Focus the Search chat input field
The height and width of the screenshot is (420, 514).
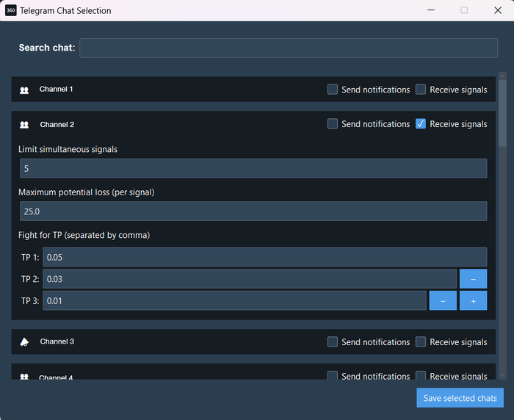pos(288,48)
